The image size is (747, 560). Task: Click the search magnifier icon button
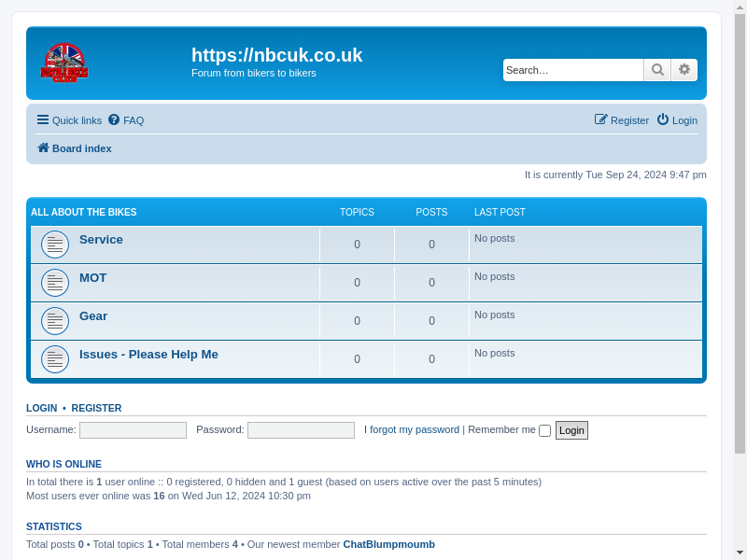pos(657,70)
